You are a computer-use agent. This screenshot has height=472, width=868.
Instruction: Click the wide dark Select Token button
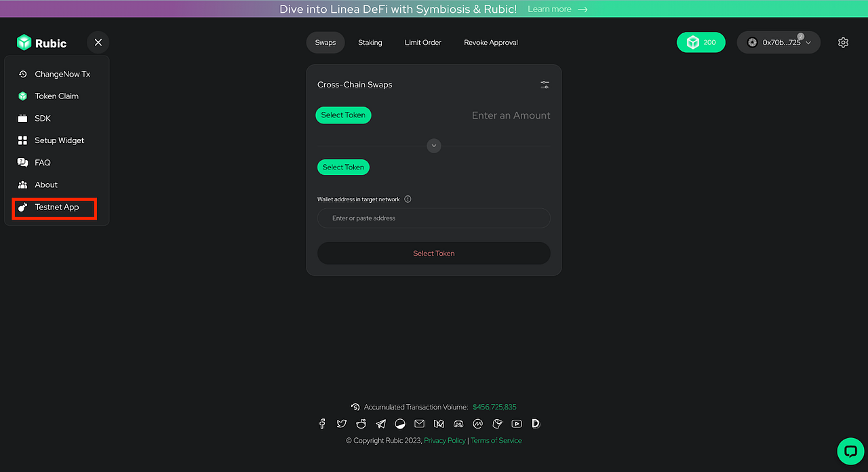click(x=434, y=253)
